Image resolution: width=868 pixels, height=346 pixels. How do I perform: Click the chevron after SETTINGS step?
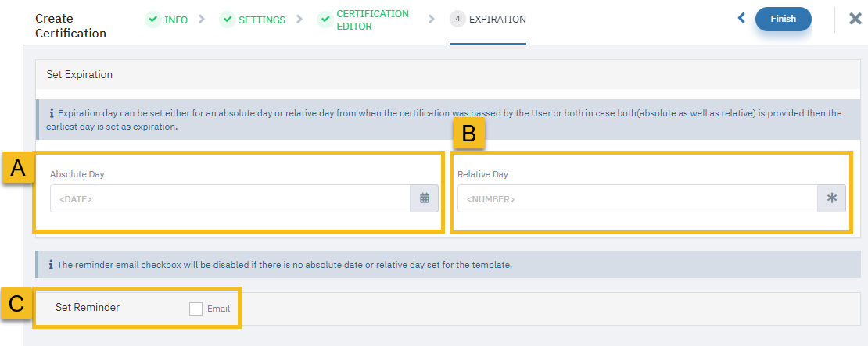[x=299, y=20]
